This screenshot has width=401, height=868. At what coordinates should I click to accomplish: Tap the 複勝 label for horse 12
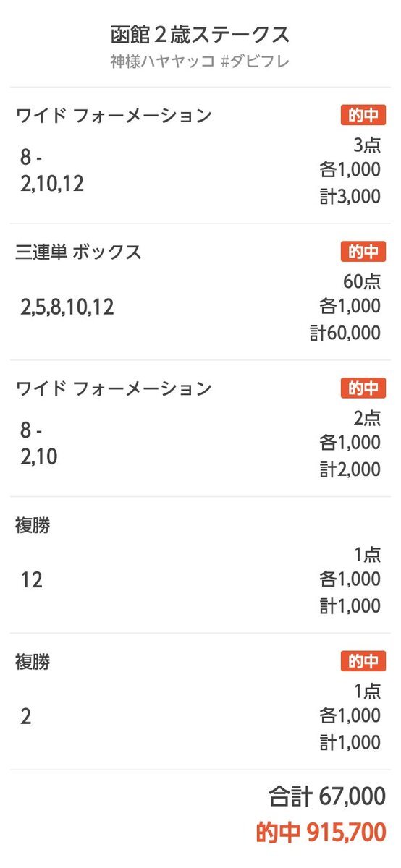point(33,526)
